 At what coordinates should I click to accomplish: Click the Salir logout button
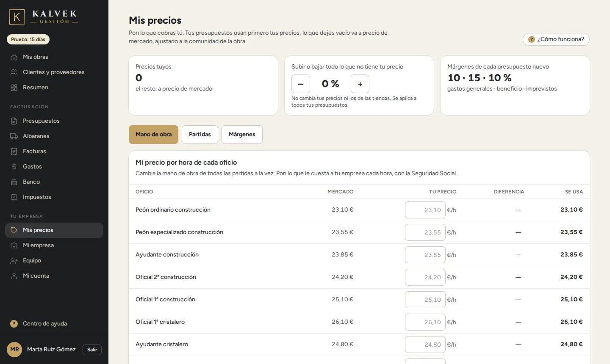(92, 350)
